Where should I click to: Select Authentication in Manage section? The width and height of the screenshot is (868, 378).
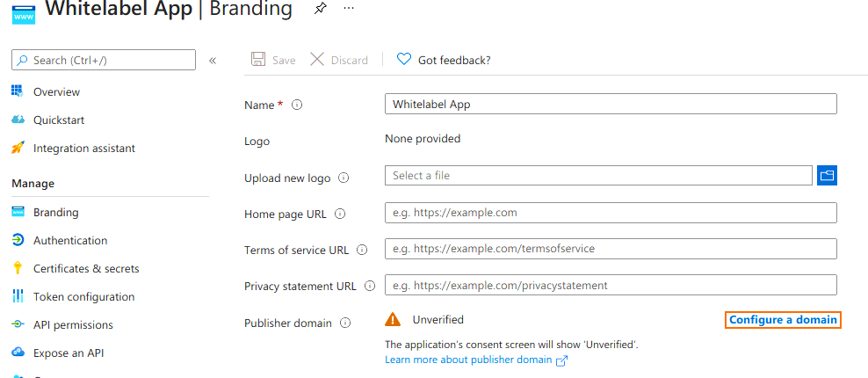point(70,241)
